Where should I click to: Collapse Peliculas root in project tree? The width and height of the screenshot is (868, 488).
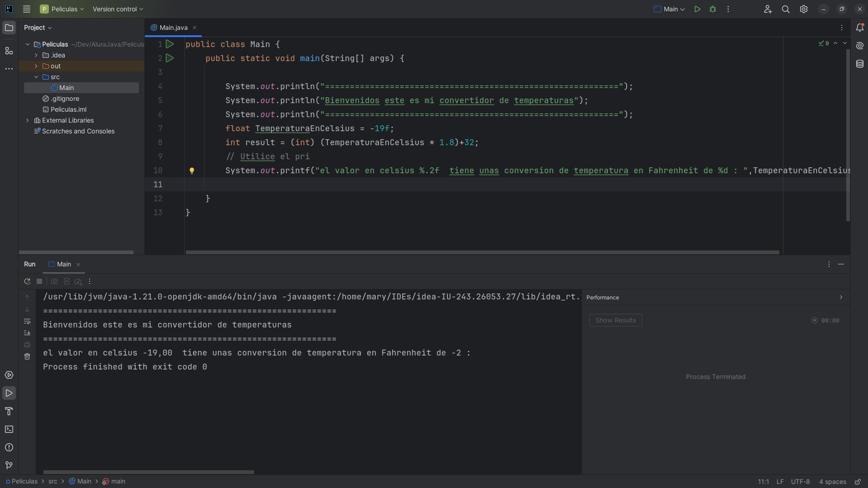(28, 44)
